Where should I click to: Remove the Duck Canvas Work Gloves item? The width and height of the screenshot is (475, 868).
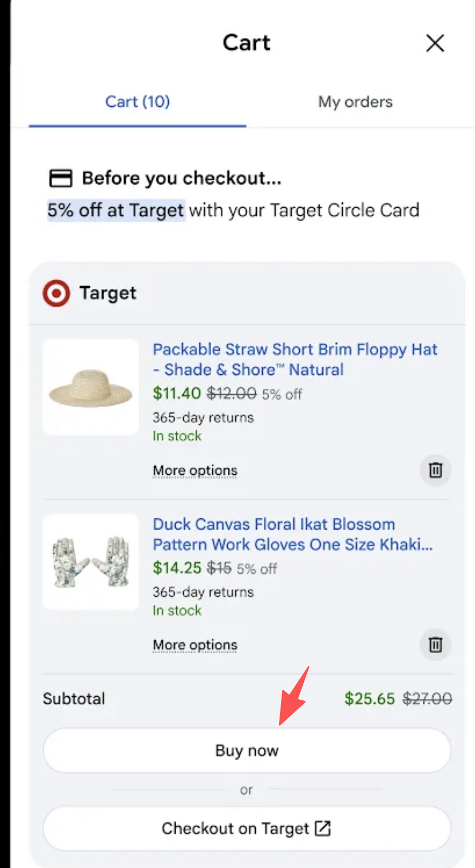tap(436, 645)
